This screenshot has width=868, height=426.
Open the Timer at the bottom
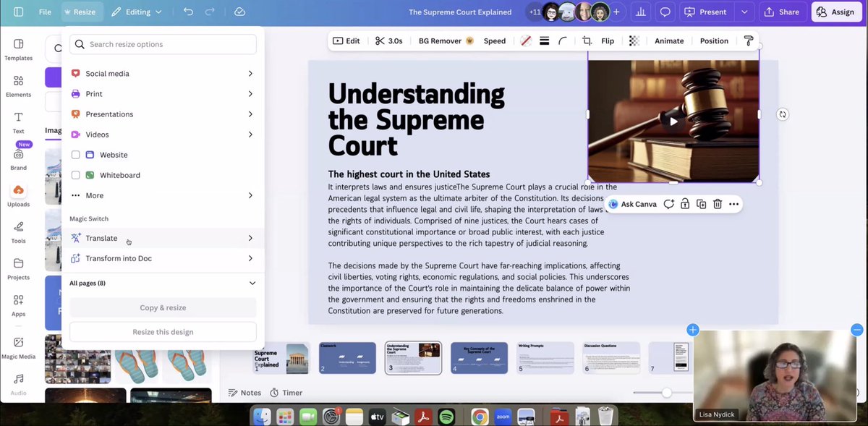pos(286,393)
